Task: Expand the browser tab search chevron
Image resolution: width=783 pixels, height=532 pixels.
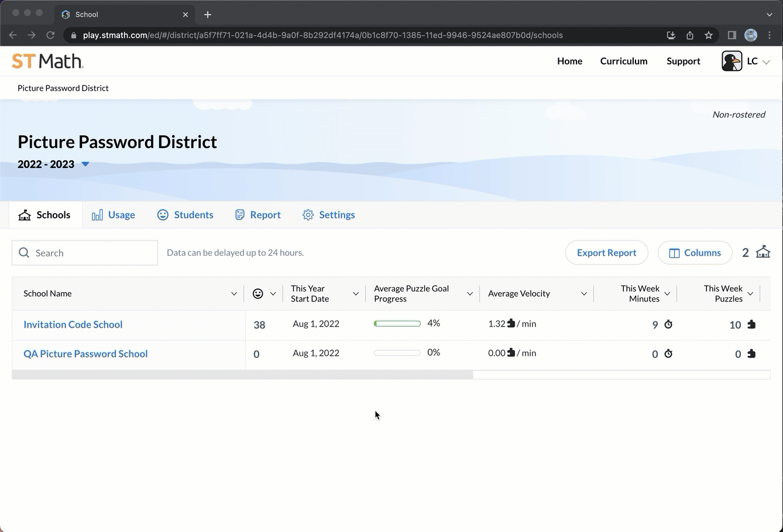Action: (x=769, y=15)
